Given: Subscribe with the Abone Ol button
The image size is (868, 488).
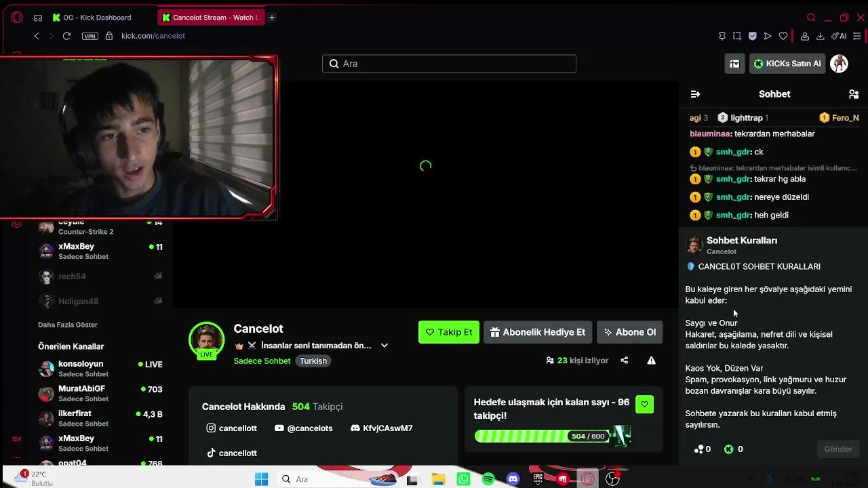Looking at the screenshot, I should pos(630,332).
